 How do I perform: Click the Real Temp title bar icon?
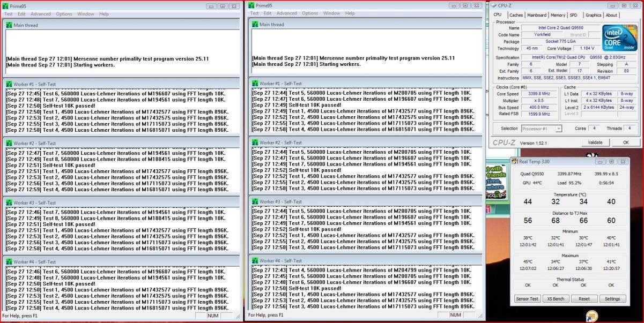(x=515, y=161)
